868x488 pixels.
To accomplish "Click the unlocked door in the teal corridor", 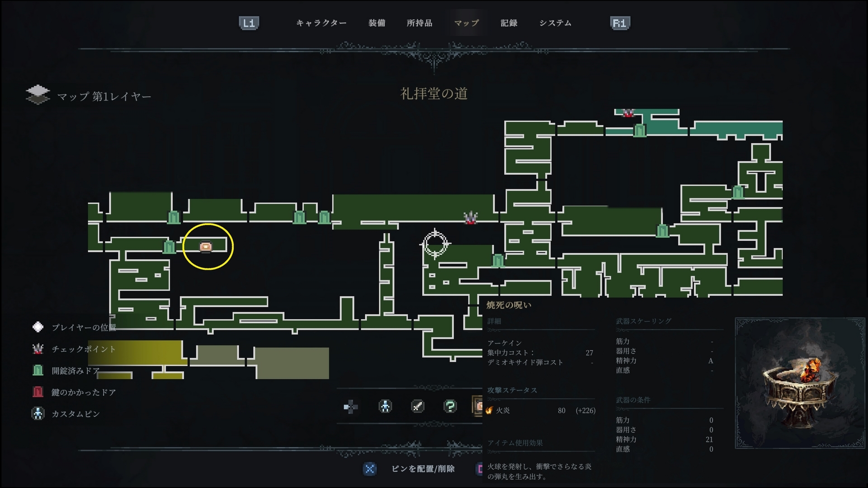I will pos(639,131).
